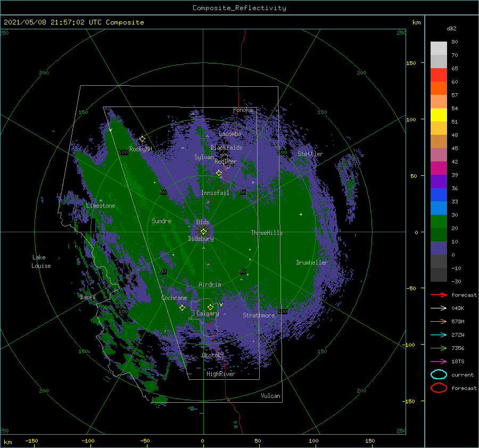The image size is (479, 448).
Task: Click the white plus marker northeast of ThreeHills
Action: click(301, 214)
